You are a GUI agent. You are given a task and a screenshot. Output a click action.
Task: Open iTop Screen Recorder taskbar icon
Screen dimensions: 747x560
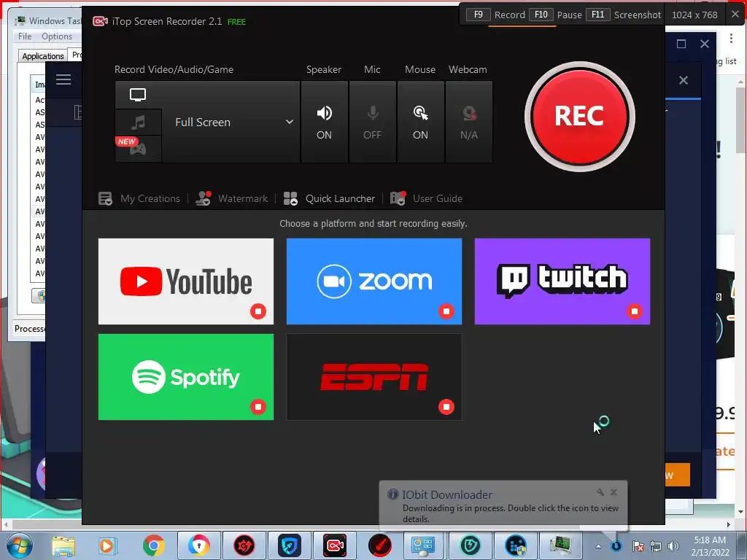pos(334,545)
